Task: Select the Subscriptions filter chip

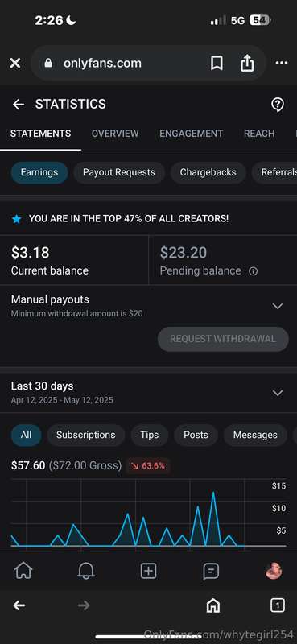Action: [x=86, y=435]
